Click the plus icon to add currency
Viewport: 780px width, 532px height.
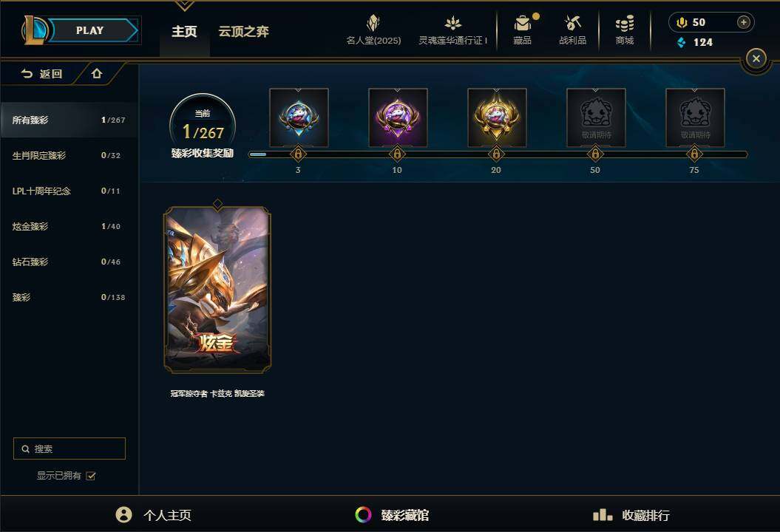[743, 22]
